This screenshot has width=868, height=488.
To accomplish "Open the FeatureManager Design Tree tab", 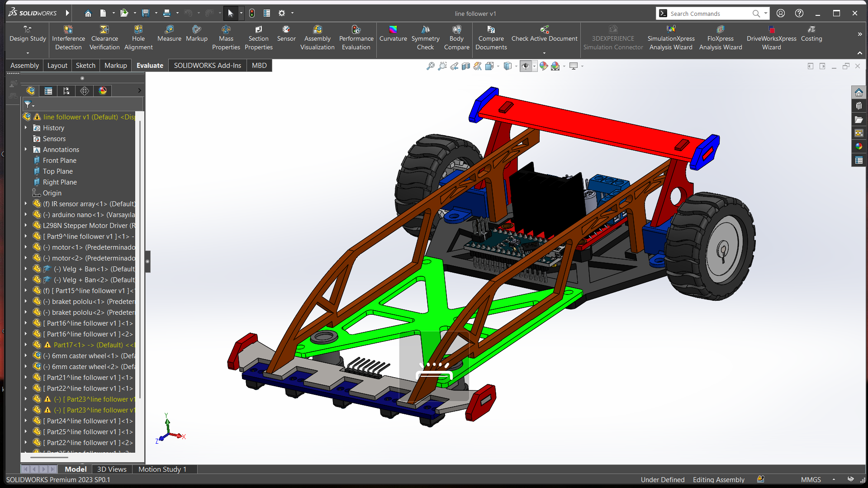I will tap(31, 91).
